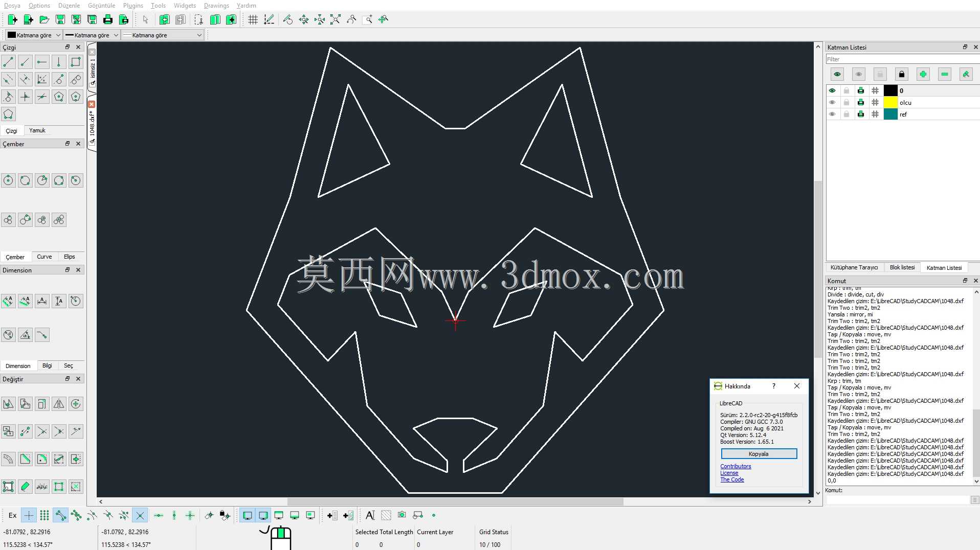Toggle snap on grid button
This screenshot has height=550, width=980.
(44, 515)
